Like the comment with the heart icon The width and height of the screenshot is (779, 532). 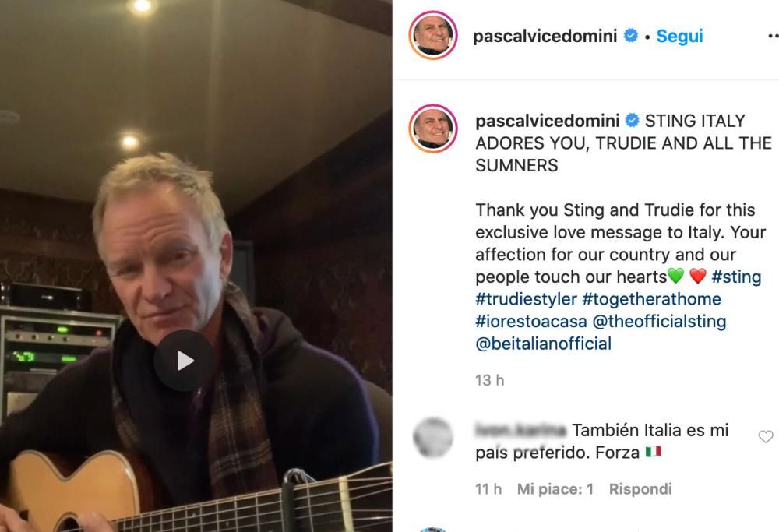766,437
